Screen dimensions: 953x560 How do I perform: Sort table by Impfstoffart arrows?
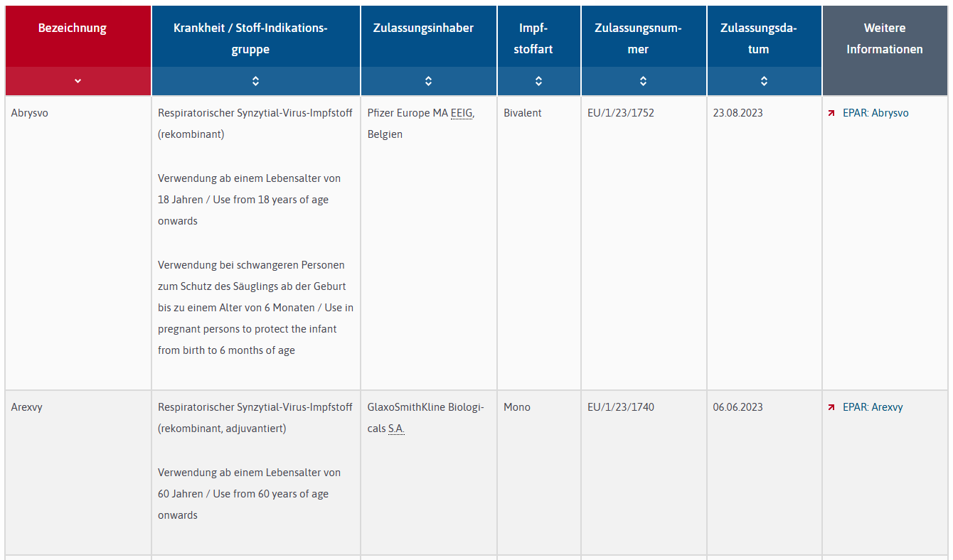[x=538, y=81]
